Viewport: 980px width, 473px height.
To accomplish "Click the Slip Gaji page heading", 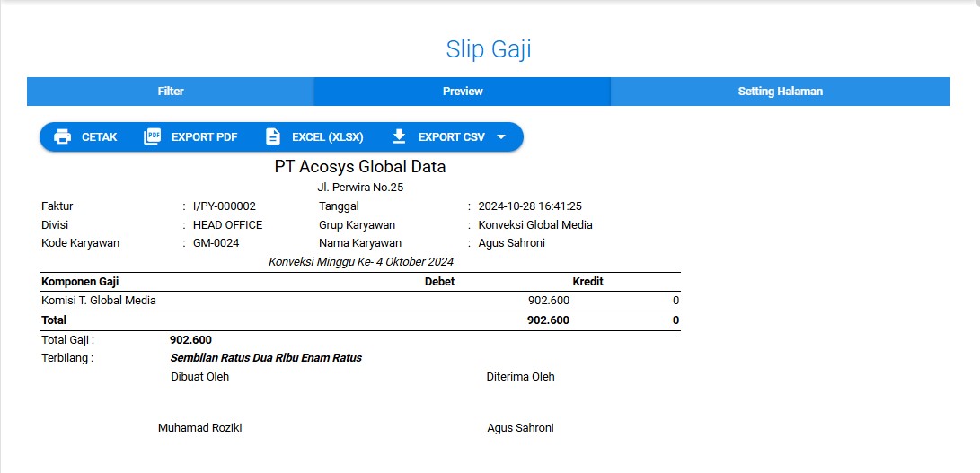I will pyautogui.click(x=489, y=48).
